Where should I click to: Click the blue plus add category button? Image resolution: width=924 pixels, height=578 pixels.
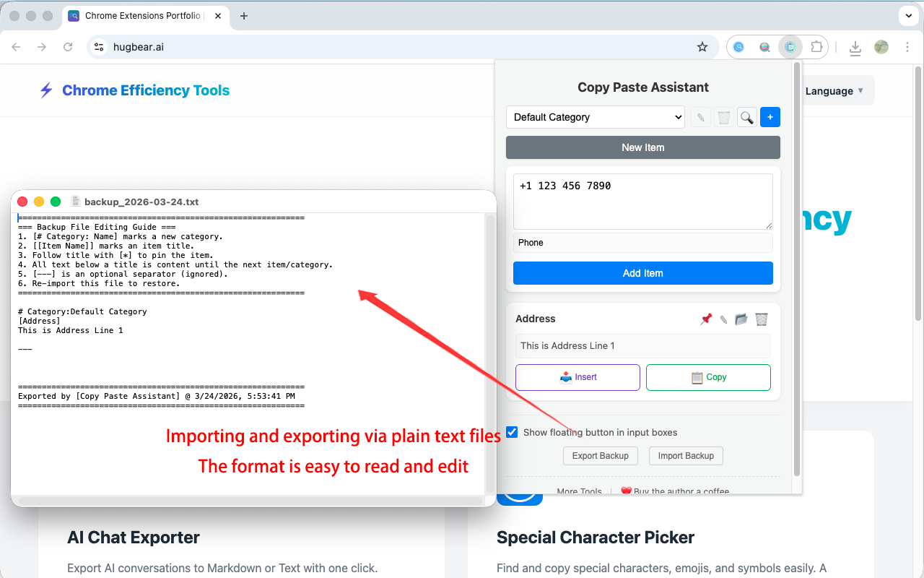770,117
